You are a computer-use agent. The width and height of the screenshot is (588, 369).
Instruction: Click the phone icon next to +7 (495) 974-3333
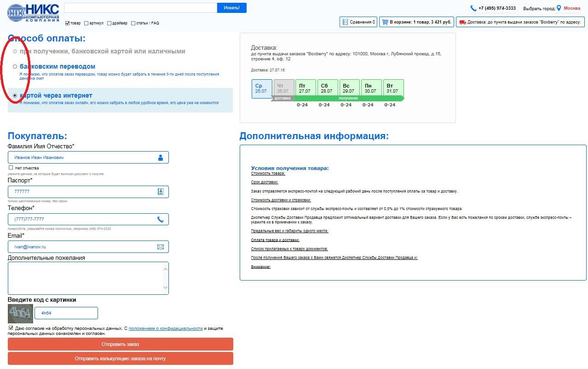473,8
